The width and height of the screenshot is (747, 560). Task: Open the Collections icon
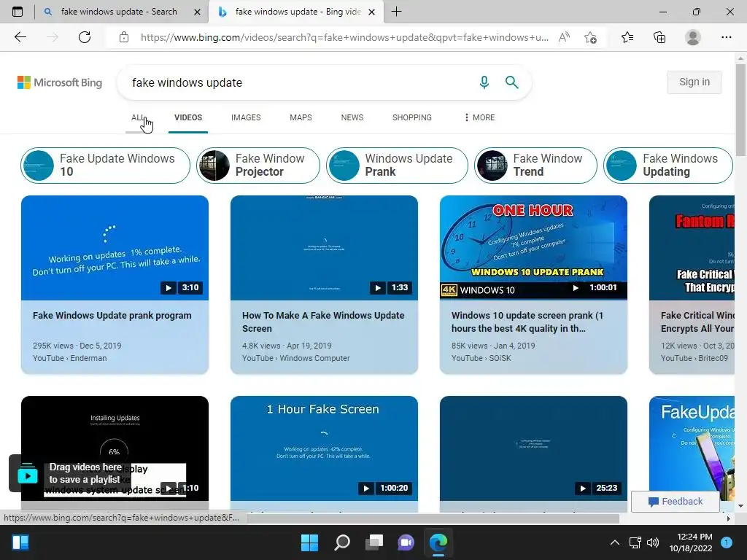point(659,37)
